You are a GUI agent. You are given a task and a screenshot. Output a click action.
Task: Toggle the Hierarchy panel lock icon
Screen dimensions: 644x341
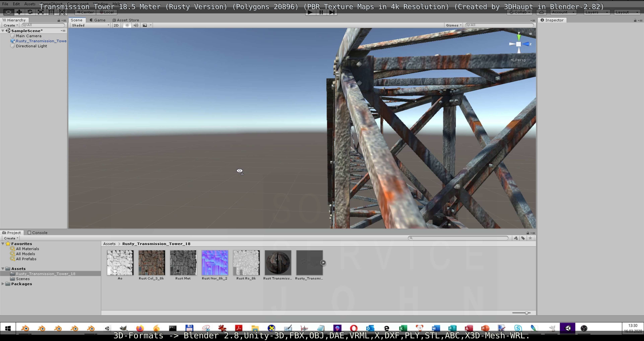click(59, 20)
